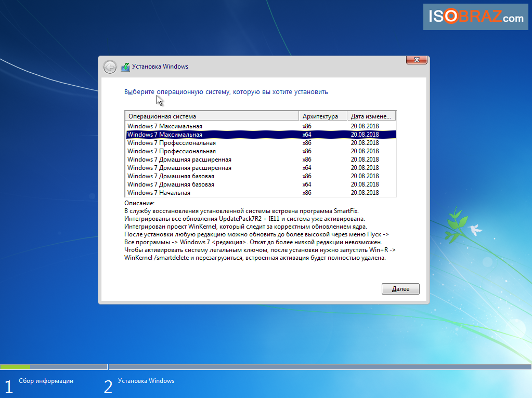Click the Описание: label
Image resolution: width=532 pixels, height=398 pixels.
click(x=139, y=203)
